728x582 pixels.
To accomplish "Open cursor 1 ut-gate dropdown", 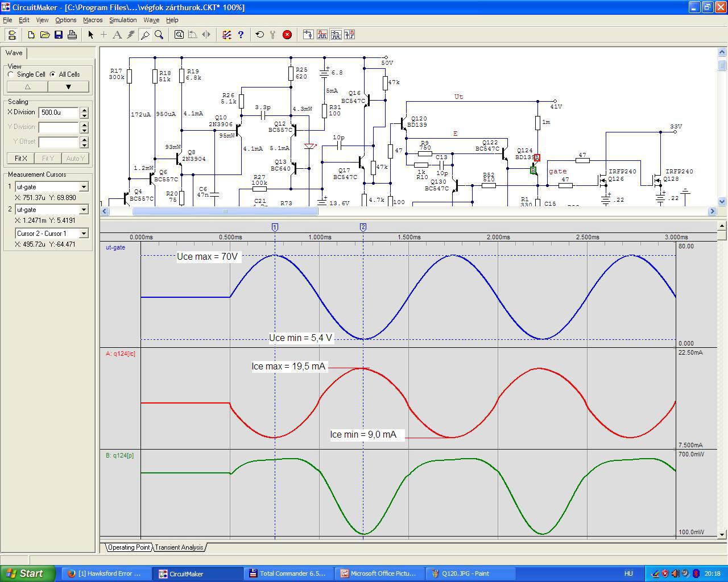I will point(84,187).
